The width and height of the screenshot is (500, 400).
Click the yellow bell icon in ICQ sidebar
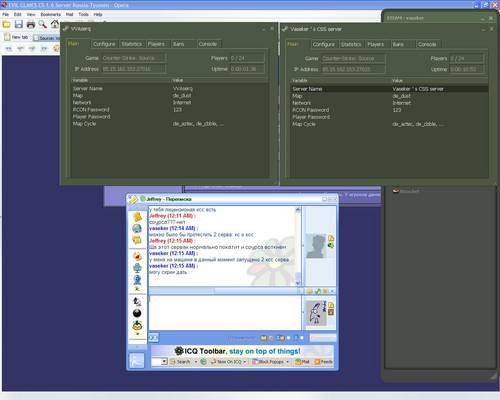[137, 217]
